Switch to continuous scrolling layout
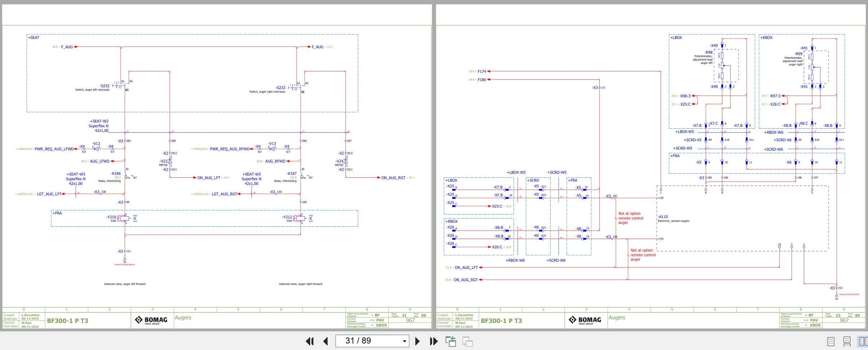 [x=847, y=341]
